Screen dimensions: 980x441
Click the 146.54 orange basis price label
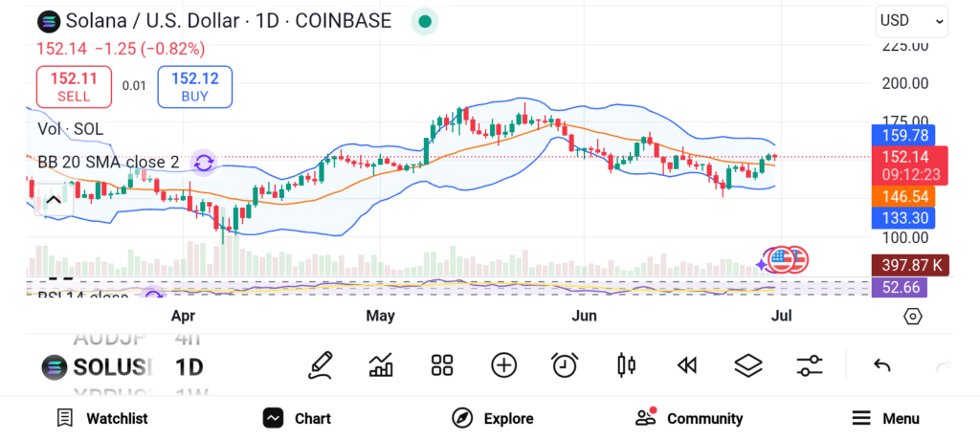(x=903, y=197)
